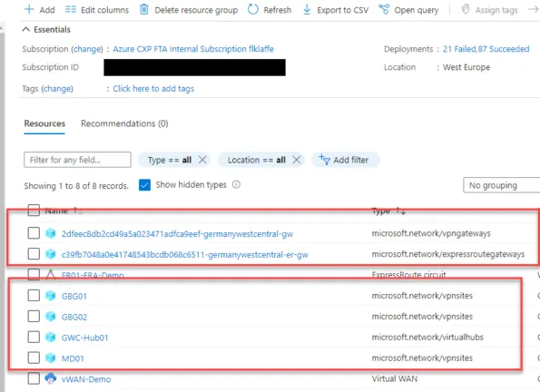The image size is (540, 392).
Task: Check the ExpressRoute circuit row checkbox
Action: 34,275
